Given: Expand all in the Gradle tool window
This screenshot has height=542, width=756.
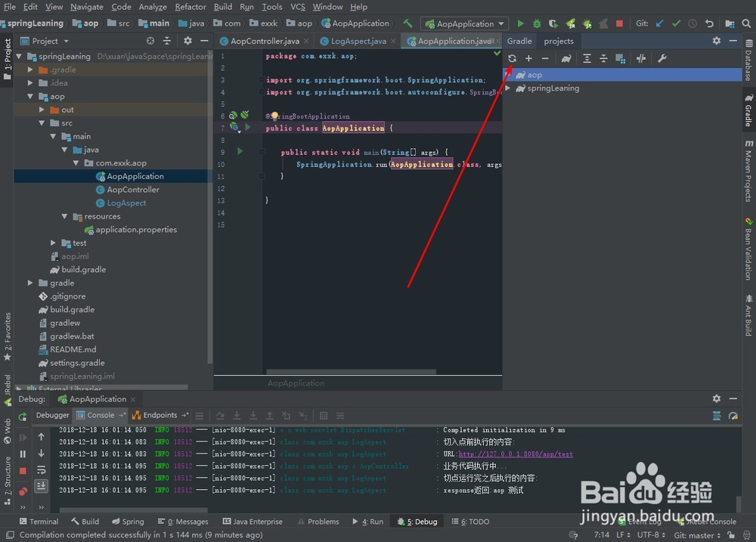Looking at the screenshot, I should [x=587, y=58].
